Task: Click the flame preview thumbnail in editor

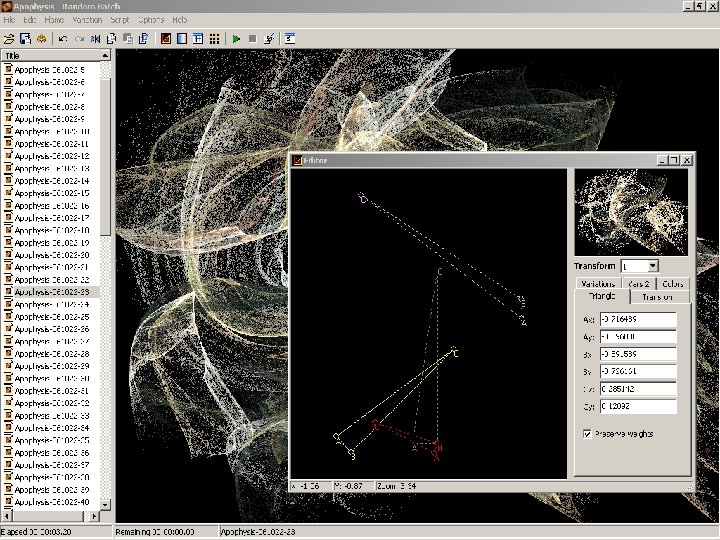Action: 631,212
